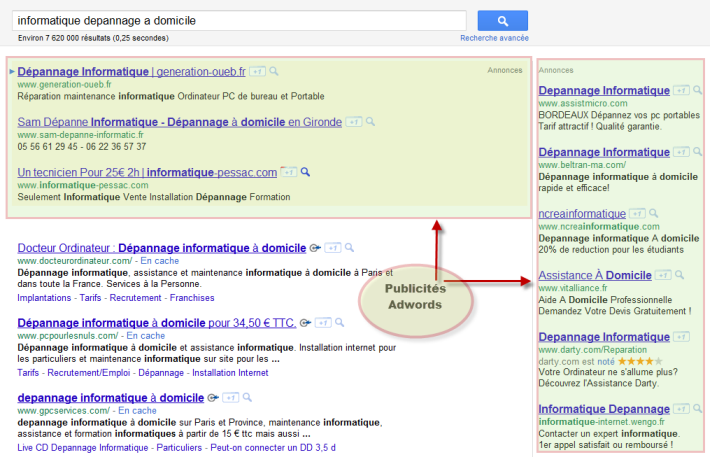Click +1 icon beside assistmicro.com ad
The height and width of the screenshot is (457, 710).
pyautogui.click(x=681, y=91)
